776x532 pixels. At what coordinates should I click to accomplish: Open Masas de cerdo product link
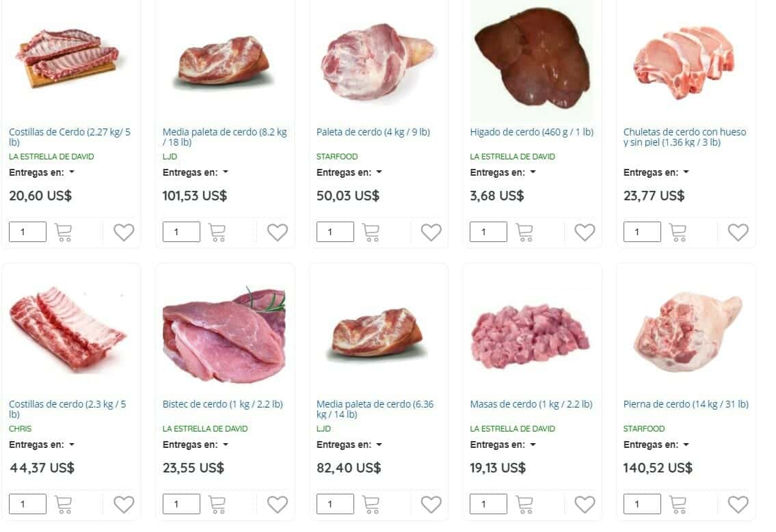click(531, 404)
